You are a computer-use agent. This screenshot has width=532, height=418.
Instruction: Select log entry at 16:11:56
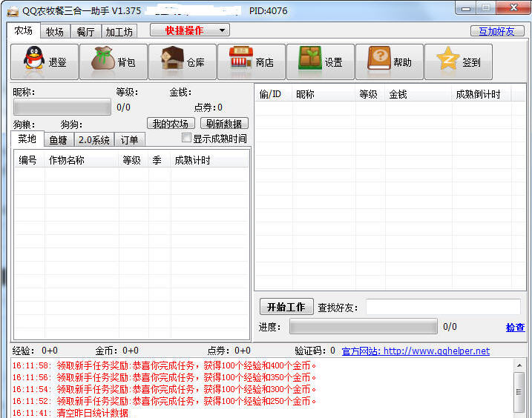click(x=164, y=377)
